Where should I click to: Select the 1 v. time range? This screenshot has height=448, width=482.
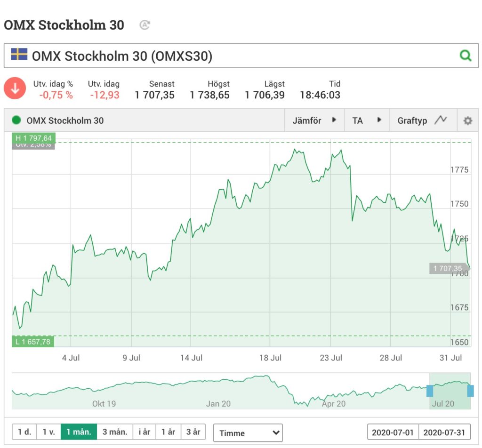[48, 432]
